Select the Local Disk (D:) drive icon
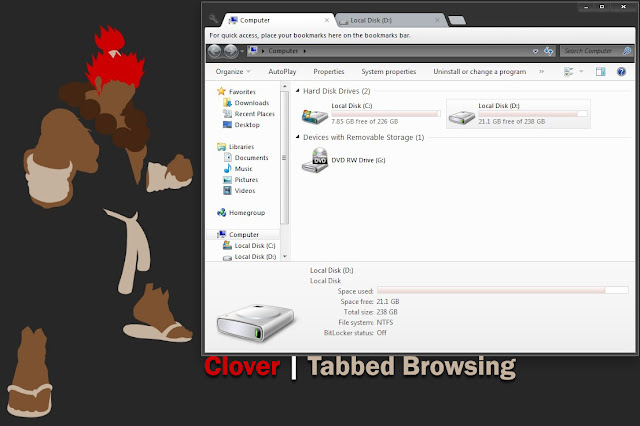 tap(462, 118)
